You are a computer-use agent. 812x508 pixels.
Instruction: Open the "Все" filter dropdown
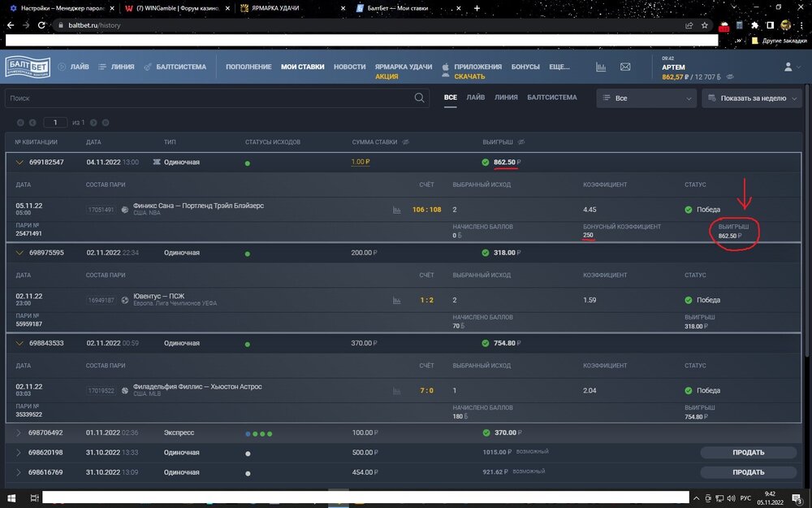[x=646, y=98]
